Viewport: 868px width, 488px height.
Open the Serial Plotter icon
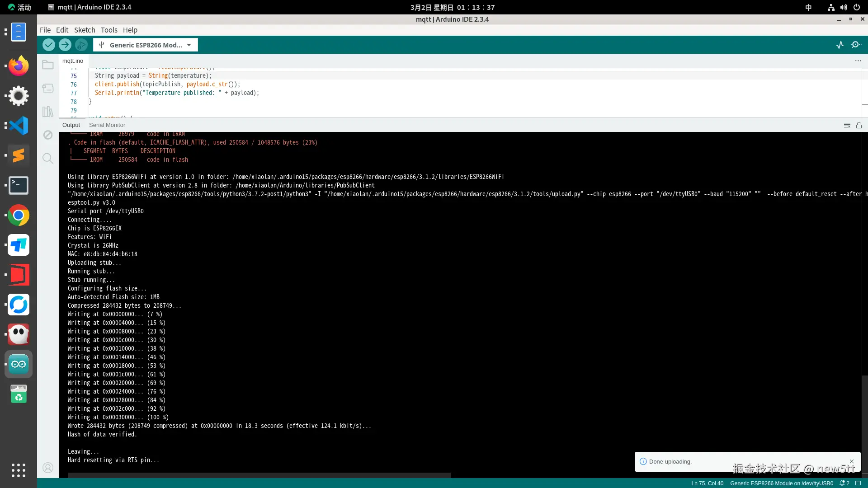click(840, 45)
